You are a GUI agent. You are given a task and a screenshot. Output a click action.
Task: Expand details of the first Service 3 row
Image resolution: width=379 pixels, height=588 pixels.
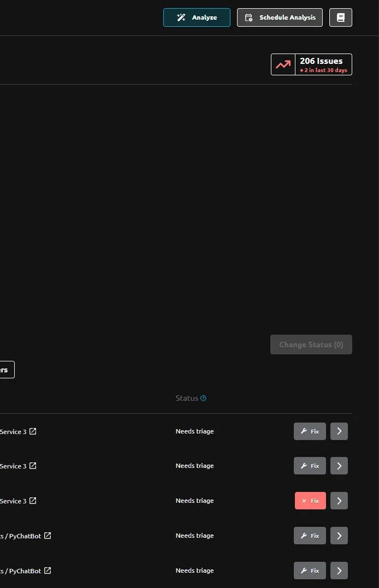pyautogui.click(x=339, y=431)
